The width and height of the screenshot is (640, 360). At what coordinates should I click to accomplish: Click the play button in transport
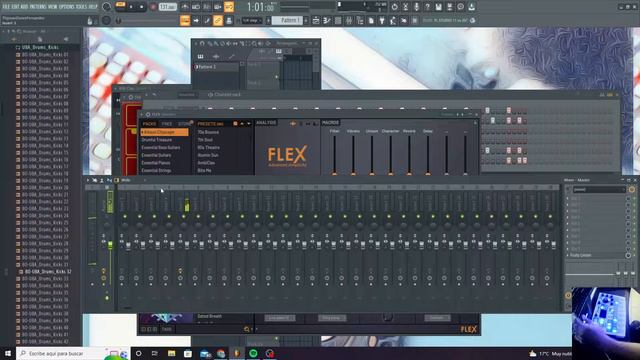(131, 7)
